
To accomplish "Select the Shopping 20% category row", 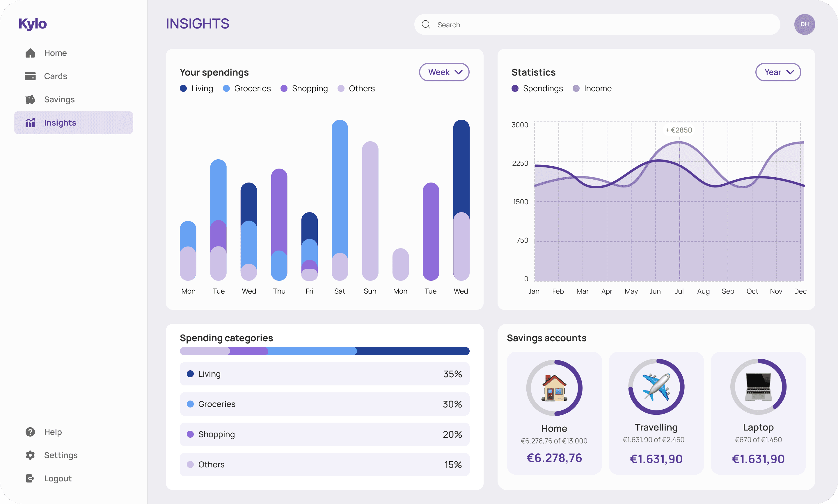I will point(324,434).
